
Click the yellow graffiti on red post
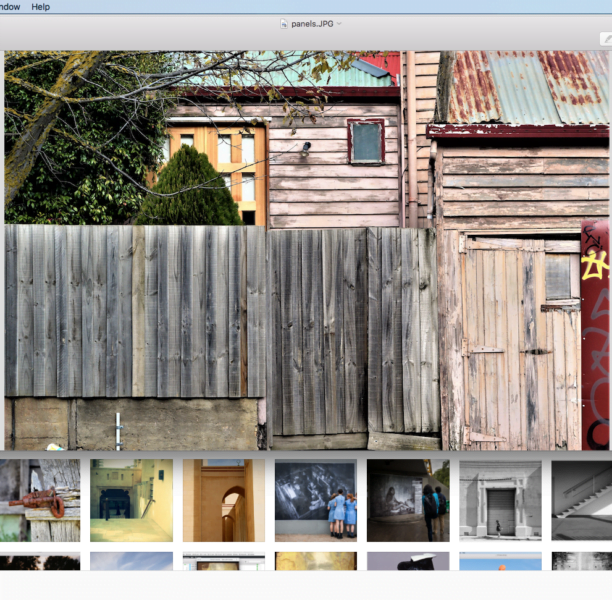pyautogui.click(x=596, y=263)
